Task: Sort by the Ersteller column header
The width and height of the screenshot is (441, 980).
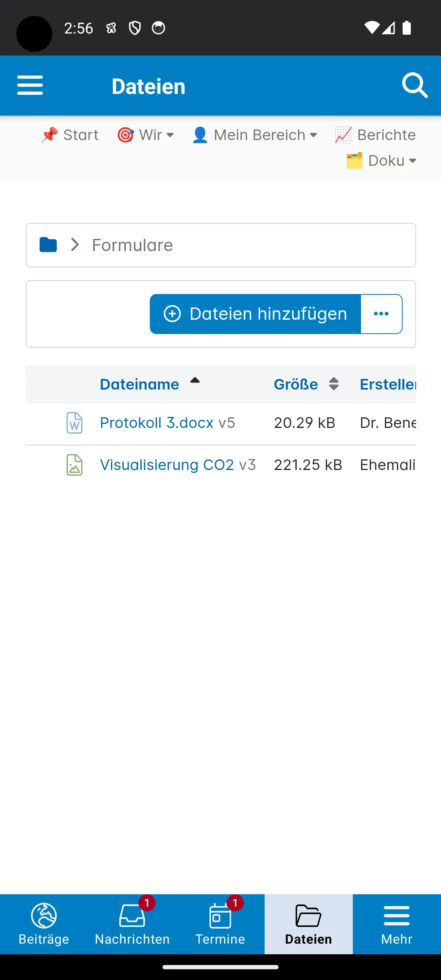Action: click(388, 384)
